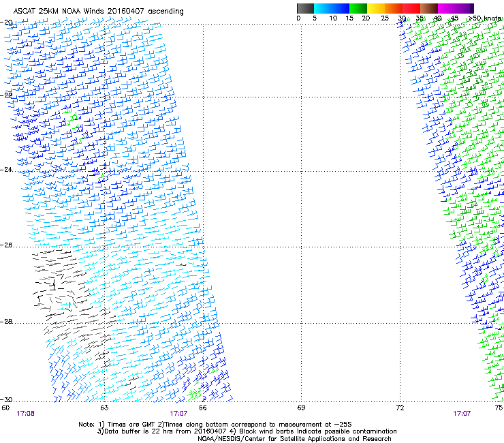Click the cyan segment of the wind speed scale

pyautogui.click(x=323, y=8)
